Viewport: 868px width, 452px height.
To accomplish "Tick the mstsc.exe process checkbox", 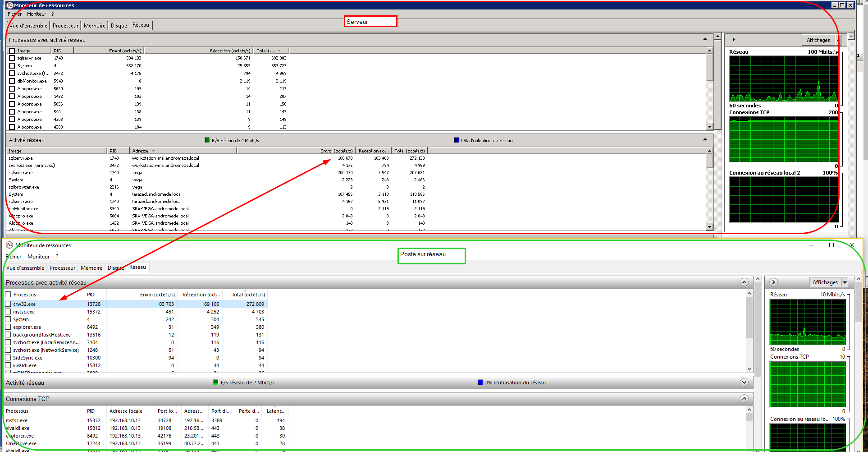I will 8,312.
